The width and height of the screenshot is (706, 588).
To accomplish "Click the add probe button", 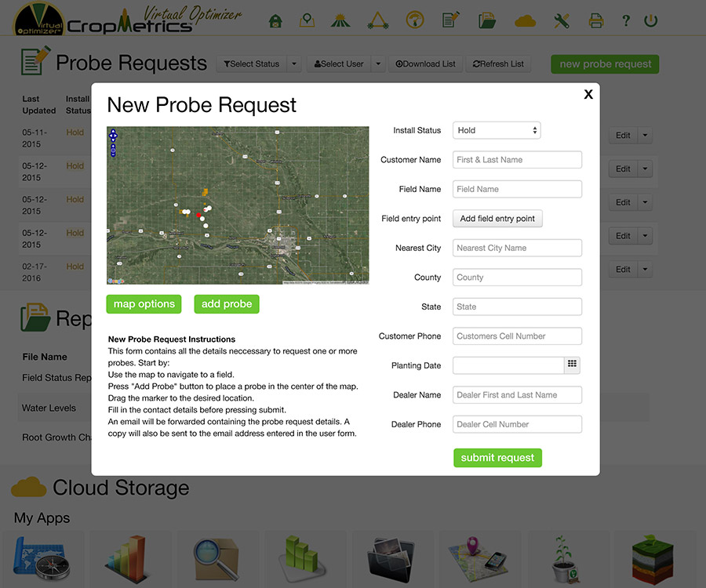I will tap(227, 304).
